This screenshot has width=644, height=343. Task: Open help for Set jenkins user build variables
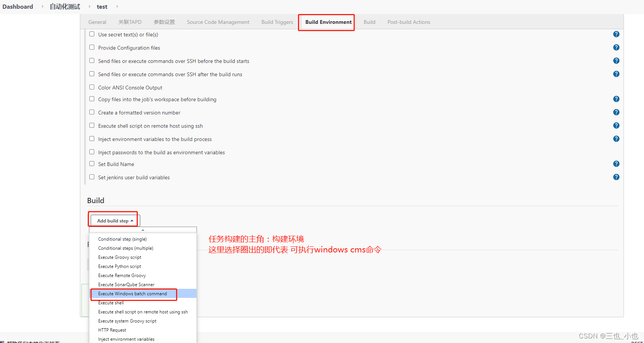[x=616, y=177]
